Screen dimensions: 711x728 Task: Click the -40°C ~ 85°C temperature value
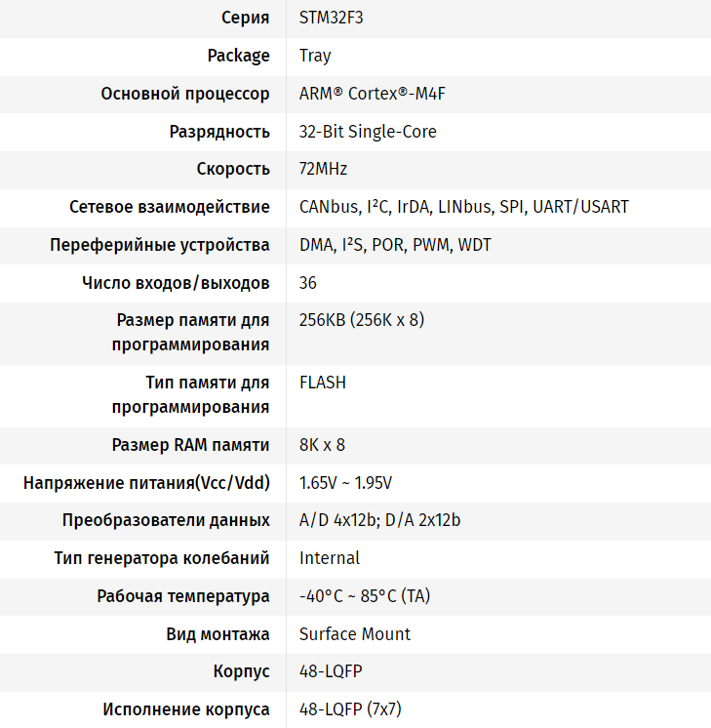[x=364, y=596]
